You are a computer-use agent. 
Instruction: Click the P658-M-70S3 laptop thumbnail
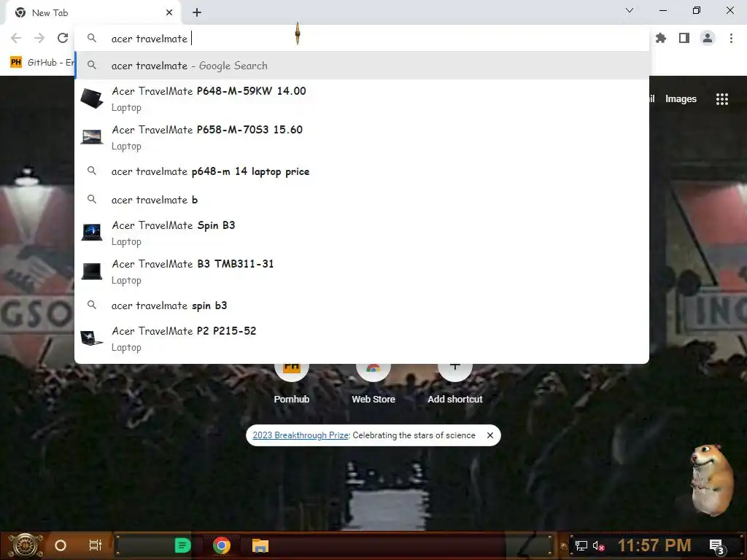92,137
